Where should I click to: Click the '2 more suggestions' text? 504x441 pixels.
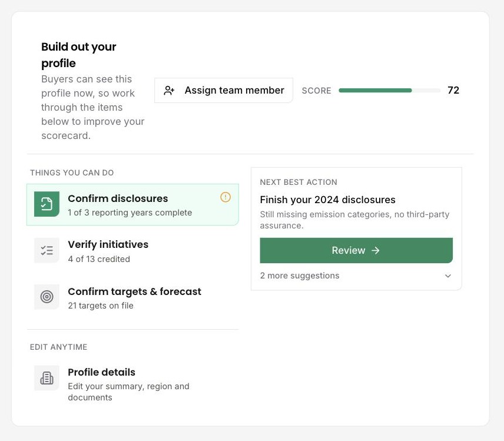tap(300, 276)
